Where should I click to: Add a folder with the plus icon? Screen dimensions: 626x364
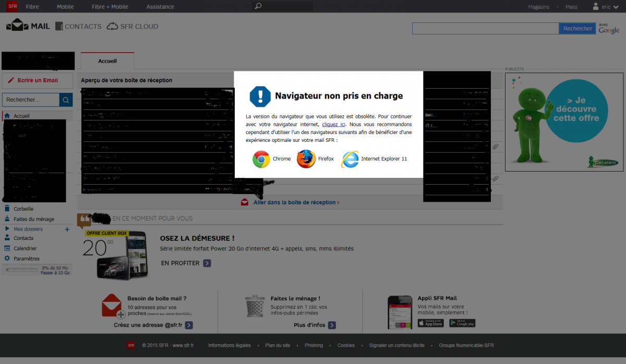point(67,229)
